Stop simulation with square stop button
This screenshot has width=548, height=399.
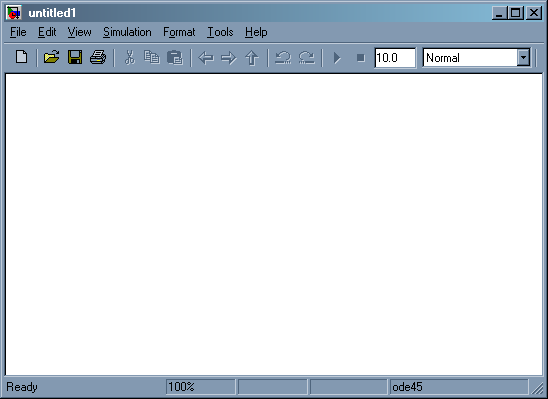click(361, 58)
